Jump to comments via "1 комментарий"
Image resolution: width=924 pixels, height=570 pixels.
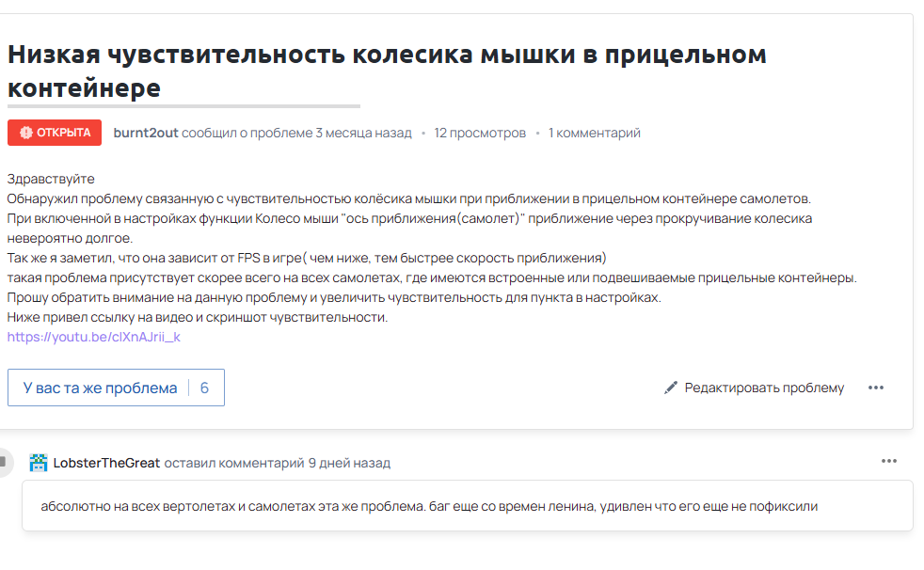pos(595,133)
